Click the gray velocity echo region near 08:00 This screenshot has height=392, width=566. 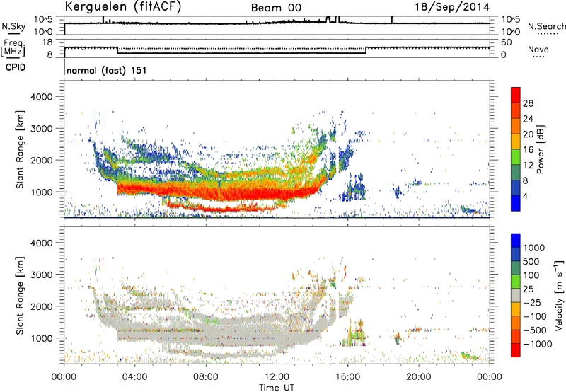[206, 335]
